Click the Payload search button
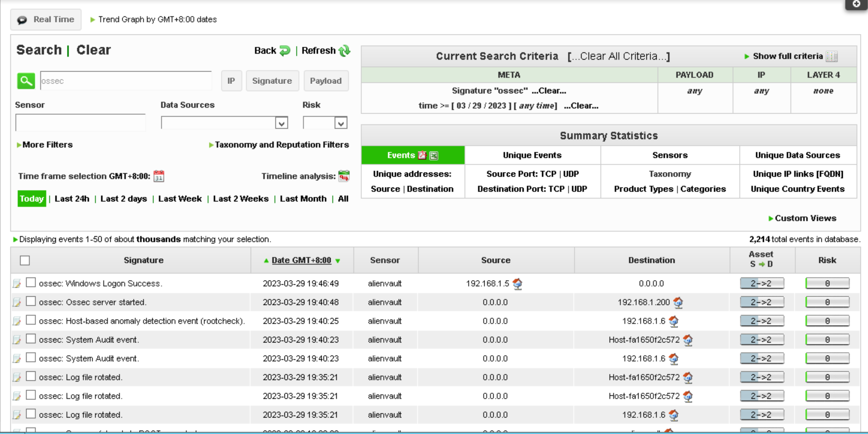 click(325, 81)
